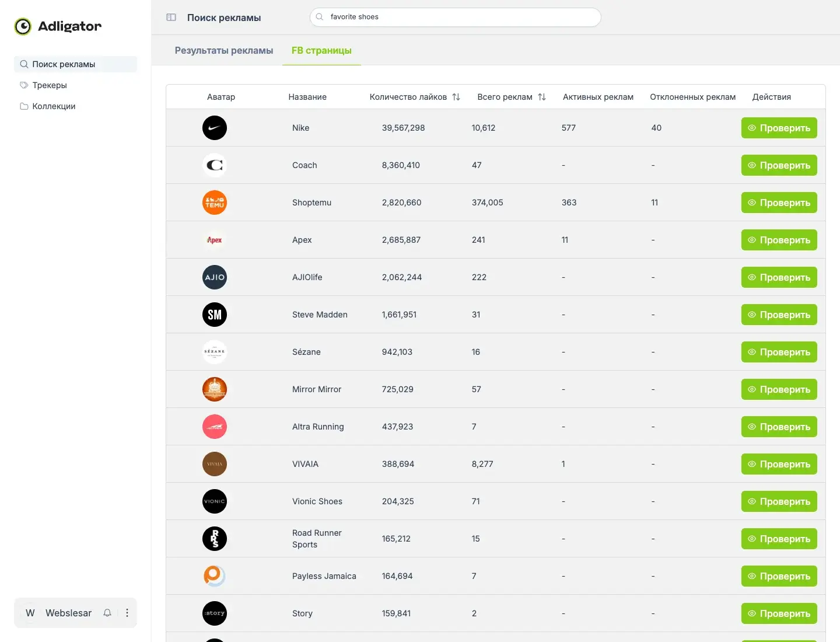Check the Payless Jamaica page
Screen dimensions: 840x642
779,576
